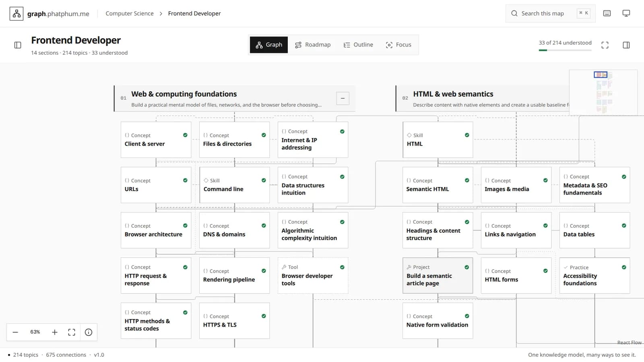Toggle understood check on Command line
Screen dimensions: 644x362
[264, 180]
